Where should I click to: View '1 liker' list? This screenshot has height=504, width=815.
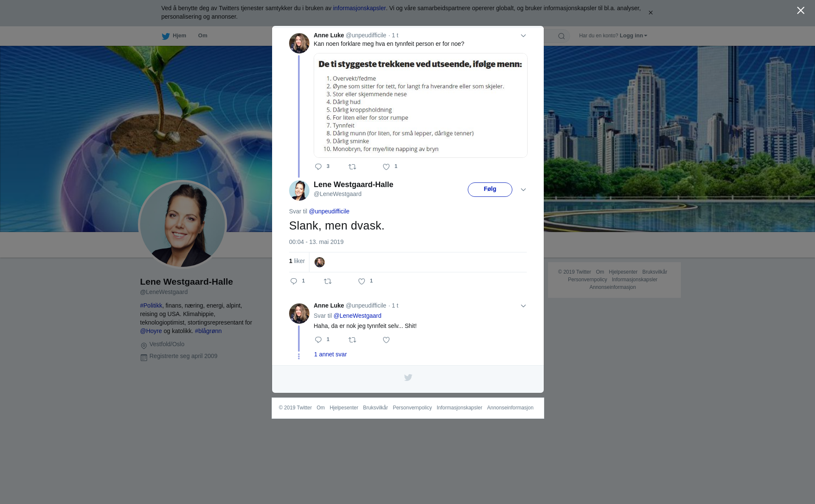tap(297, 261)
